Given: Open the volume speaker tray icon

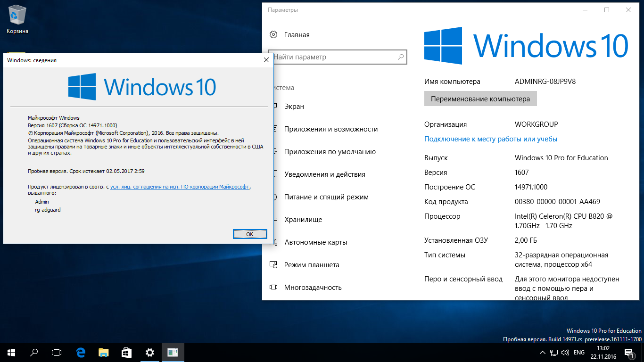Looking at the screenshot, I should (x=565, y=353).
